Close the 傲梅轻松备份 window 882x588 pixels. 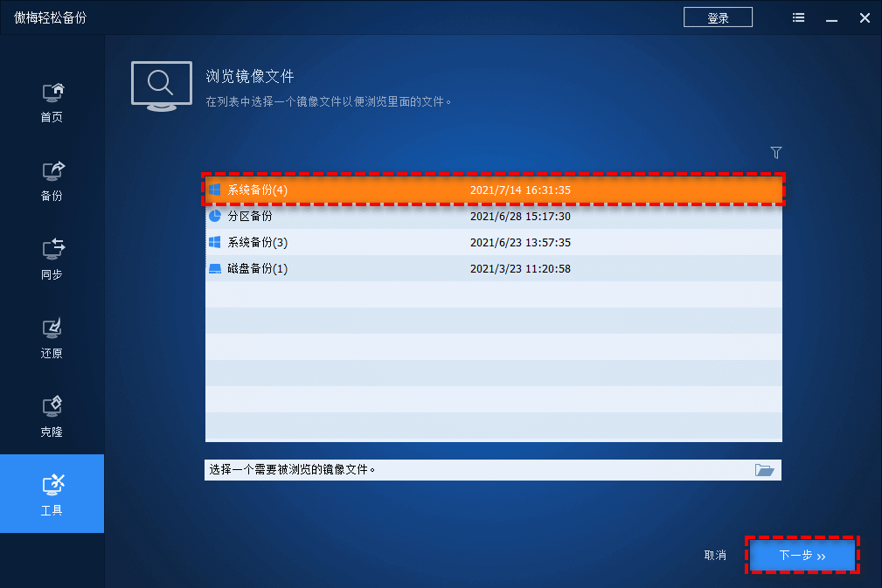click(x=865, y=18)
